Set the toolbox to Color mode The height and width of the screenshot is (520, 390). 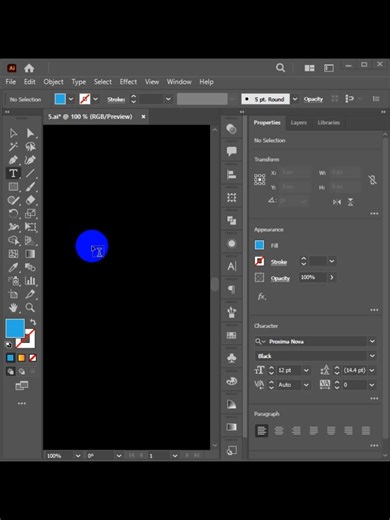tap(11, 358)
